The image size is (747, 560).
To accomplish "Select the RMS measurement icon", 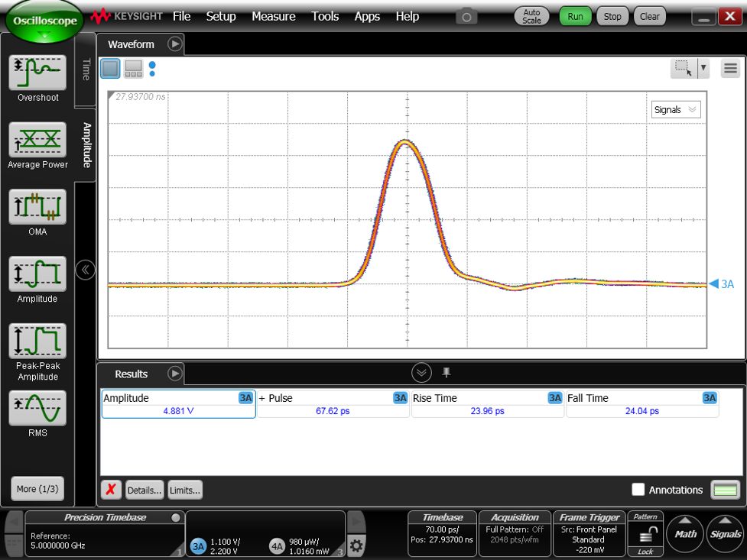I will click(x=37, y=408).
